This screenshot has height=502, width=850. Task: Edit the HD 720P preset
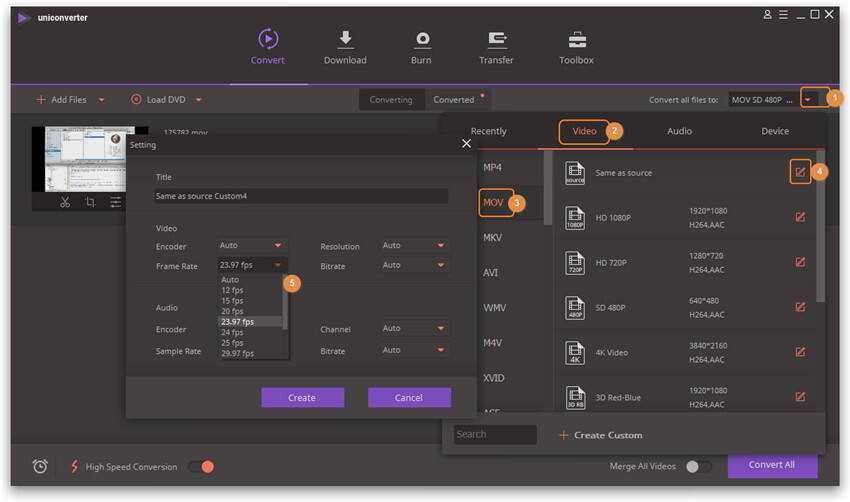[800, 262]
